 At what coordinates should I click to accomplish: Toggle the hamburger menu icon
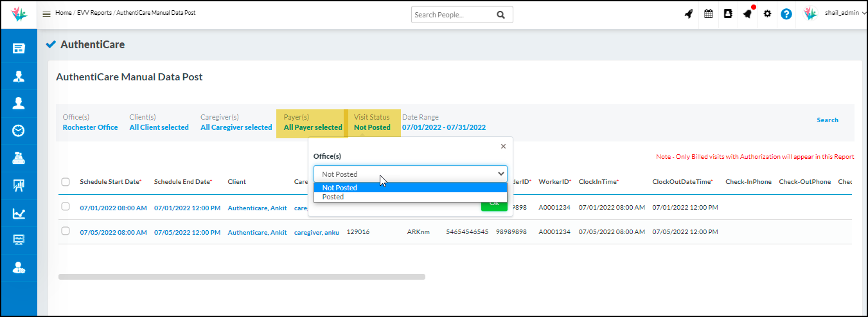(47, 14)
